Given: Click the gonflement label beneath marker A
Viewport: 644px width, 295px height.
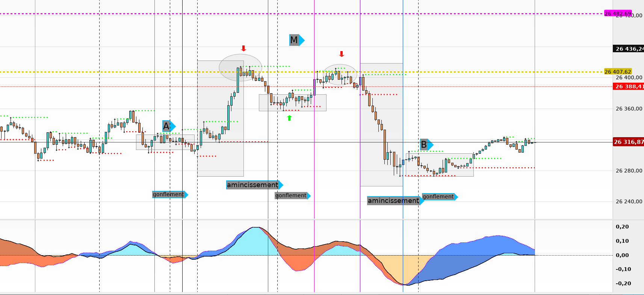Looking at the screenshot, I should (x=170, y=194).
